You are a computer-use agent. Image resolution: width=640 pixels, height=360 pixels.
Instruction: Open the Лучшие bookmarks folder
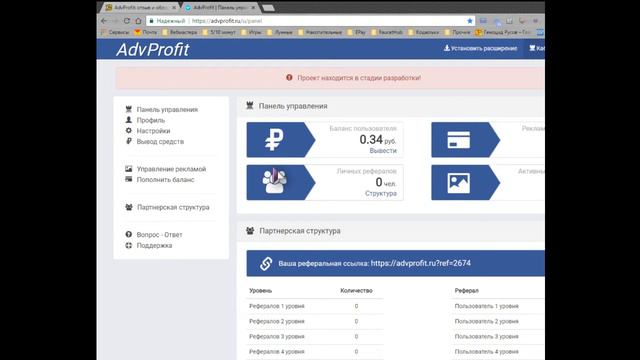280,32
